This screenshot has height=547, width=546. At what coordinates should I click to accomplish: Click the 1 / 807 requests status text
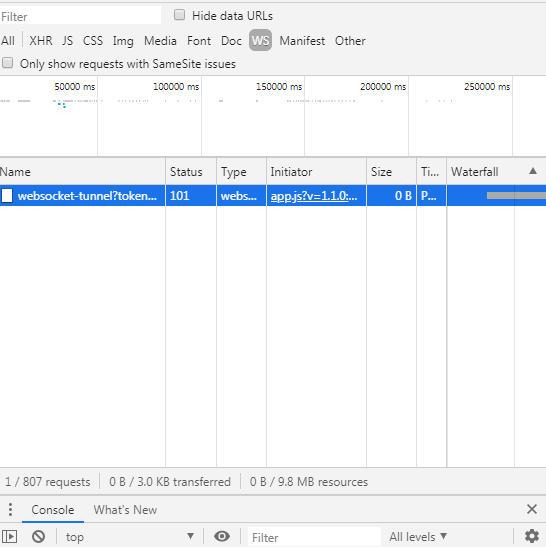coord(47,482)
